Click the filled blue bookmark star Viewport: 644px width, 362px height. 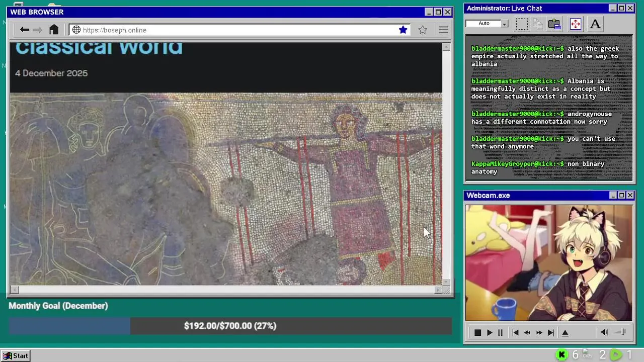403,30
